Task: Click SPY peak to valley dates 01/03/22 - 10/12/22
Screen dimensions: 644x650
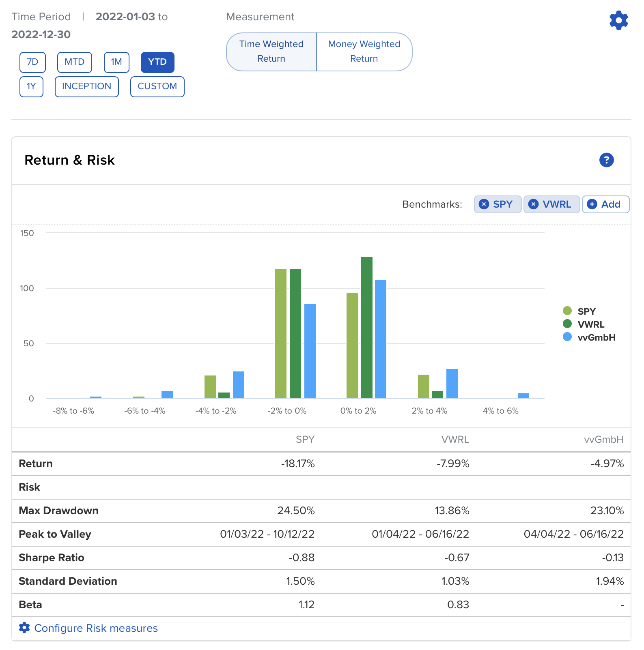Action: point(267,534)
